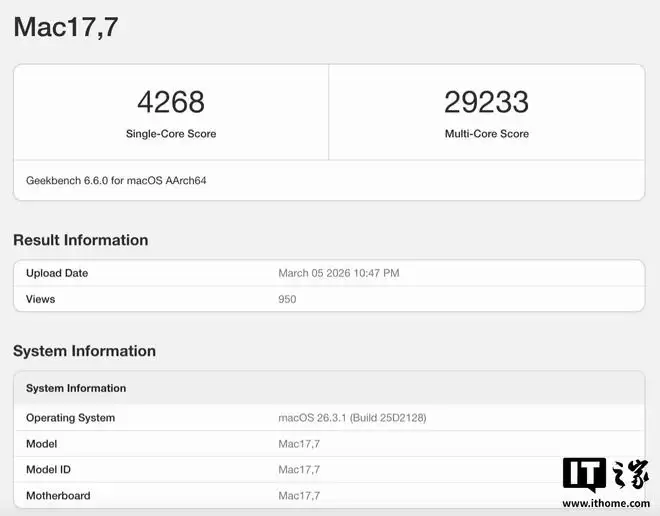The image size is (660, 516).
Task: Select the 4268 single-core score value
Action: 170,102
